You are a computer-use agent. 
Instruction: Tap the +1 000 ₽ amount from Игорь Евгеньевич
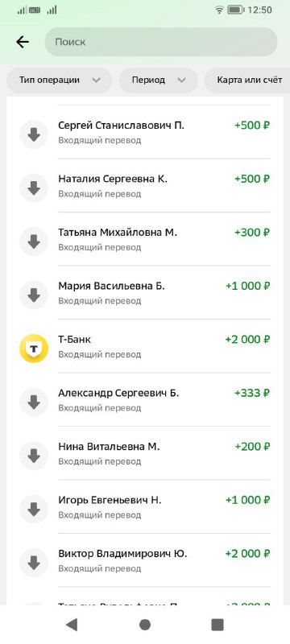pos(247,500)
